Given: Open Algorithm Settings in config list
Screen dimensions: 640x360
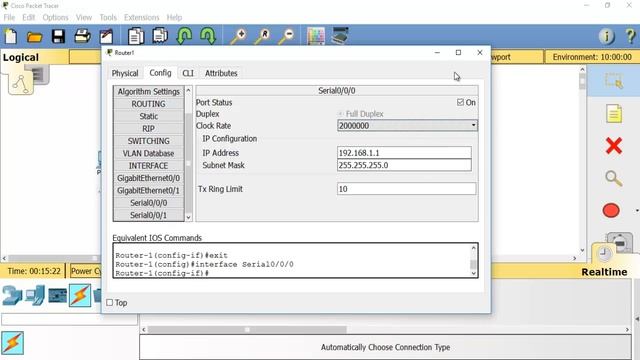Looking at the screenshot, I should pyautogui.click(x=149, y=91).
